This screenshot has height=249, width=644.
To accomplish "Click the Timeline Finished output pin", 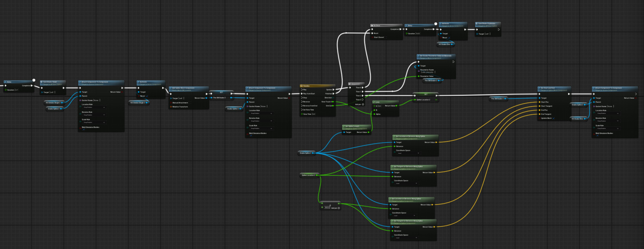I will pos(333,94).
